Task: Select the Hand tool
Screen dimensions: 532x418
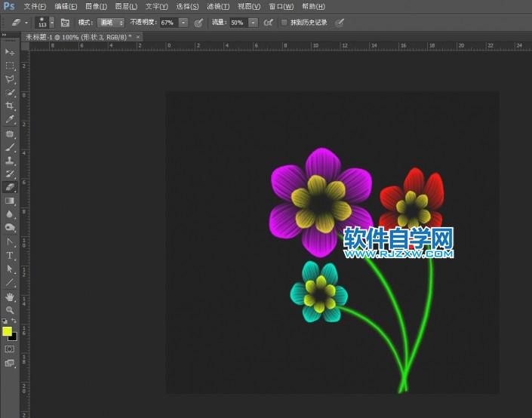Action: tap(10, 297)
